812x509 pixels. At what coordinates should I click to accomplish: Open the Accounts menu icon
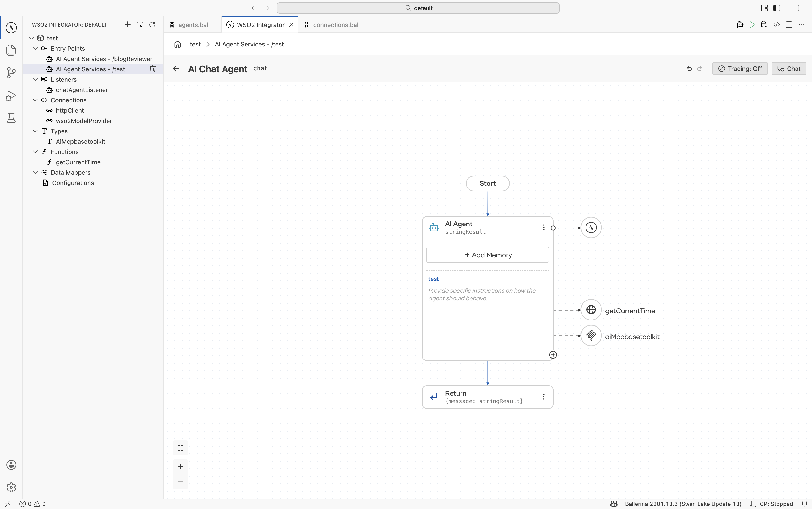pyautogui.click(x=11, y=465)
